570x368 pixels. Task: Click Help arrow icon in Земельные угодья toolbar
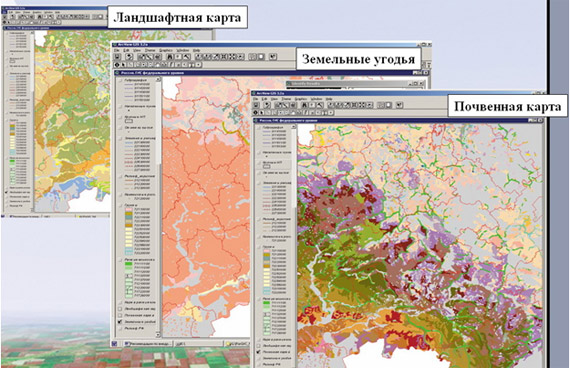tap(272, 57)
